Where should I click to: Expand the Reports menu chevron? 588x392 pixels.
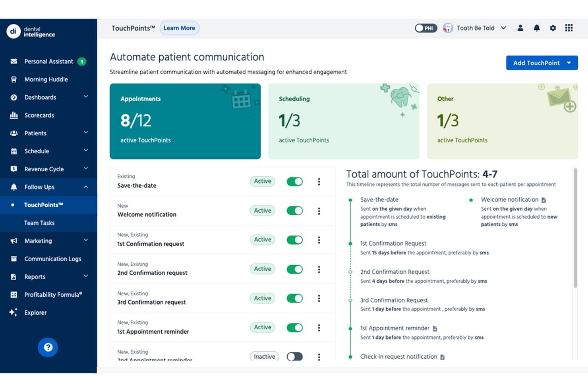(86, 276)
